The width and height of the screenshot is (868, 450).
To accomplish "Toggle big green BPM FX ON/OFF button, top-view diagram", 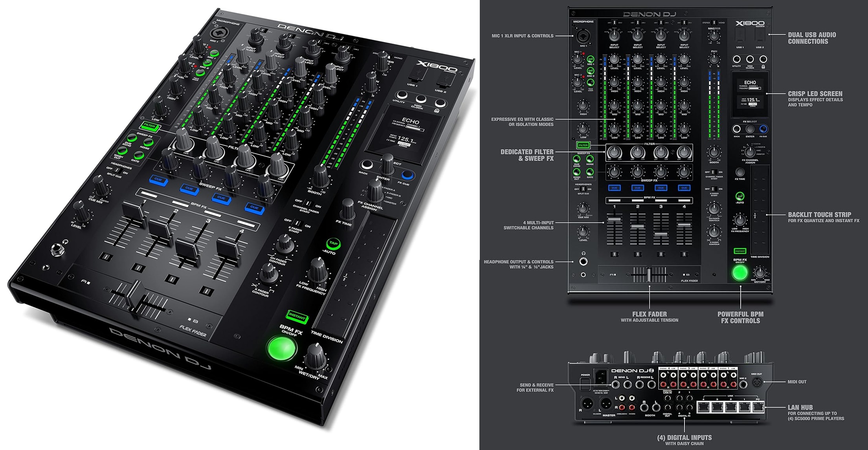I will point(740,273).
